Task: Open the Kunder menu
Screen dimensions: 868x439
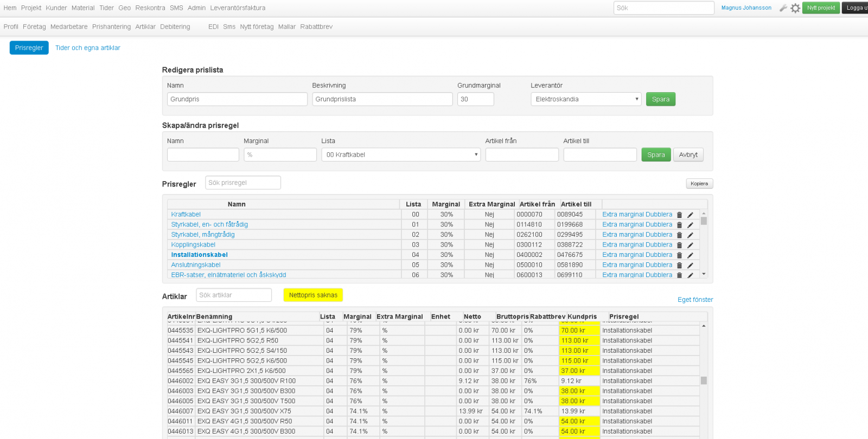Action: tap(56, 8)
